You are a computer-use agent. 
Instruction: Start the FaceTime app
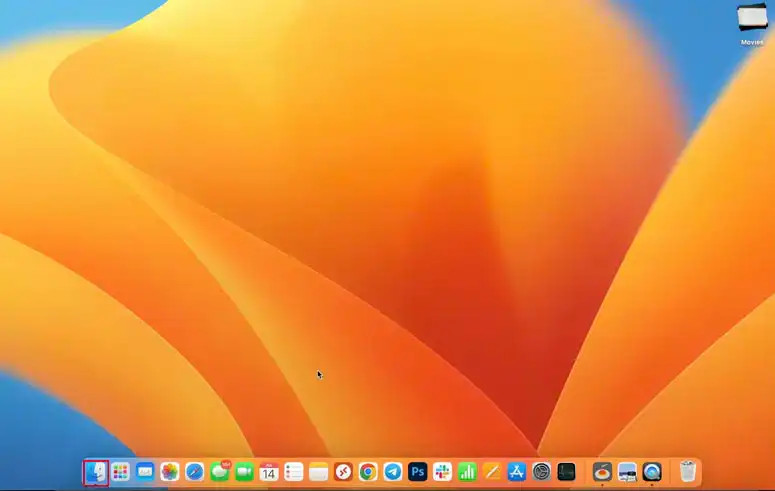pos(244,472)
